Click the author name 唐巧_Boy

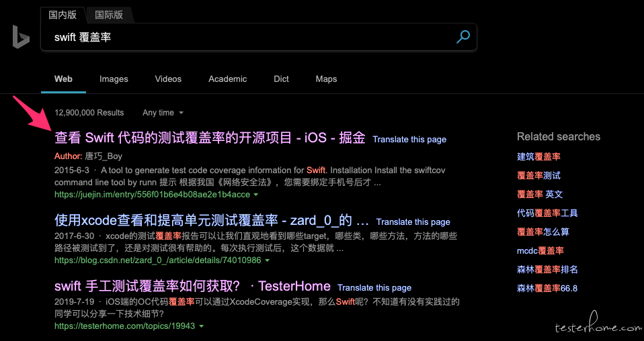pos(104,156)
